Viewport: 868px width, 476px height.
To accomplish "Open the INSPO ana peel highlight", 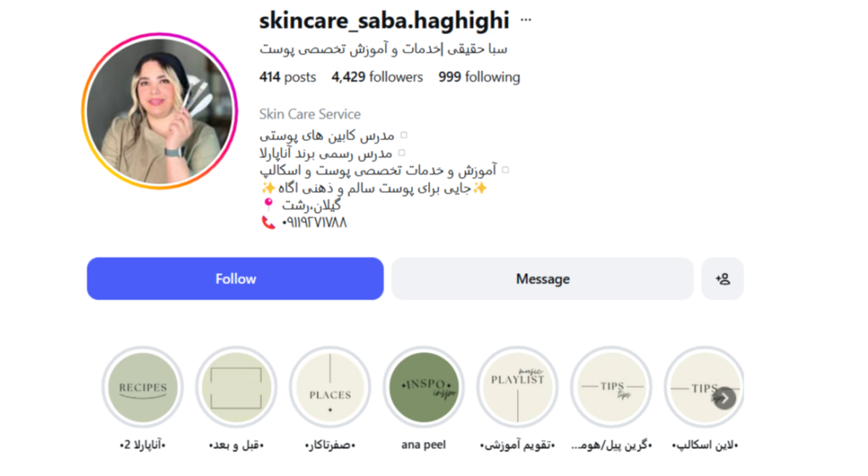I will tap(424, 388).
